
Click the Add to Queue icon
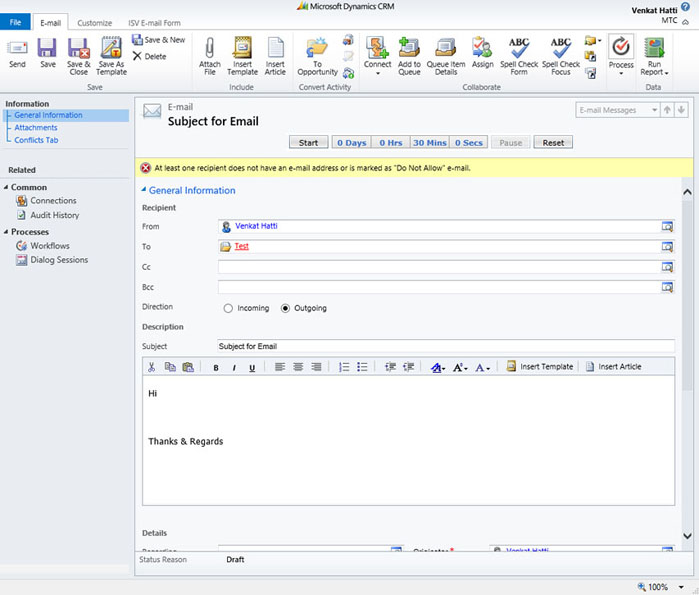(409, 54)
